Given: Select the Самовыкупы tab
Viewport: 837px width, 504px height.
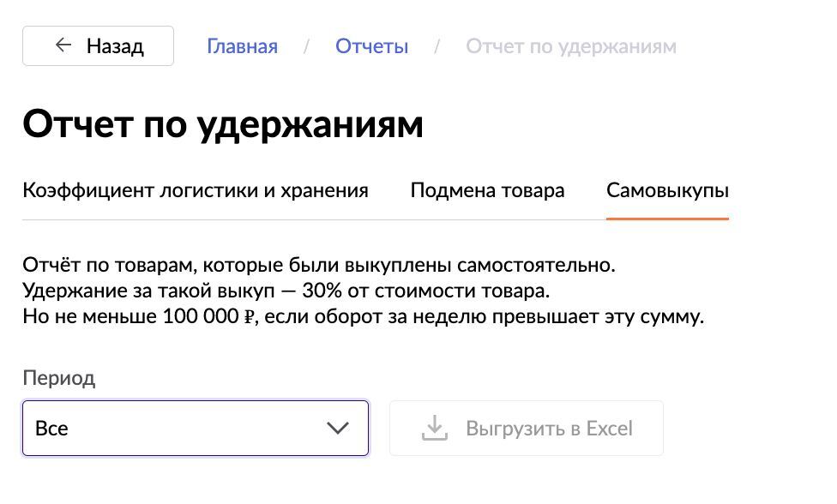Looking at the screenshot, I should 667,190.
